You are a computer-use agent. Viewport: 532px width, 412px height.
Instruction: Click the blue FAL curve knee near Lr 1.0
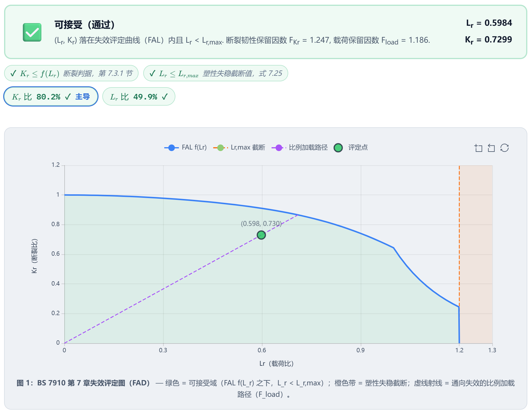[393, 248]
